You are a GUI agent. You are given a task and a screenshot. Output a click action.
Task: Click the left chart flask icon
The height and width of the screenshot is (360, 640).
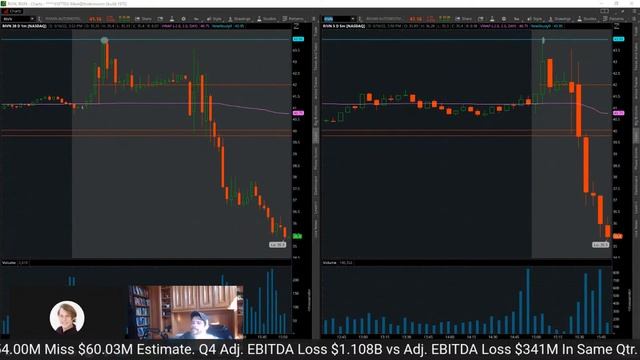(x=172, y=19)
